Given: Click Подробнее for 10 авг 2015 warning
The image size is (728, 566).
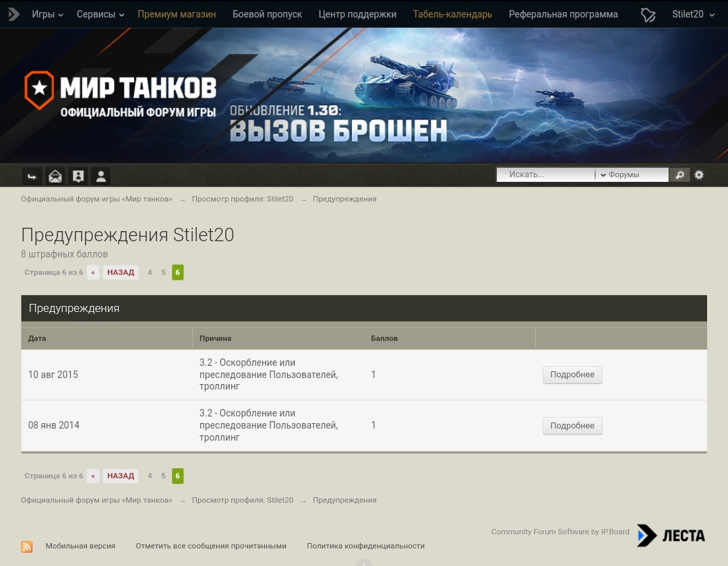Looking at the screenshot, I should (x=572, y=375).
